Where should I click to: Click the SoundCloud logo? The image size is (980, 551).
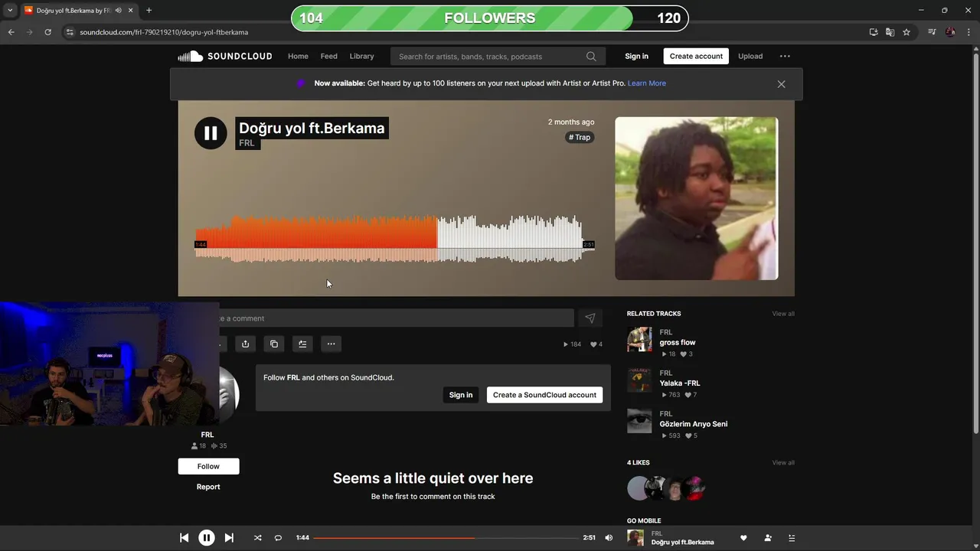[x=225, y=56]
